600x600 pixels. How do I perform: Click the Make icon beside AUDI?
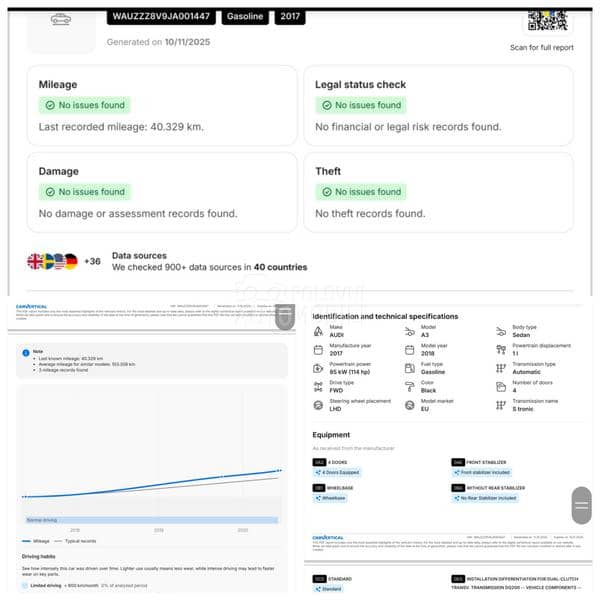pos(318,332)
